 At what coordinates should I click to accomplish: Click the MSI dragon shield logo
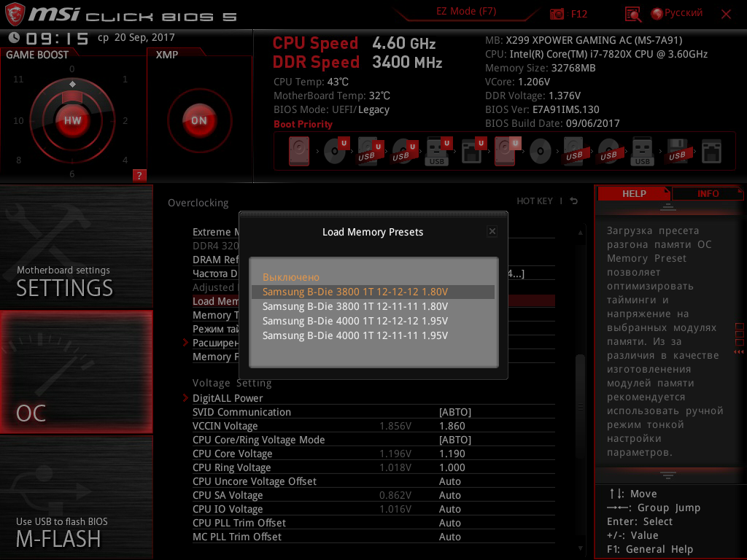click(15, 14)
